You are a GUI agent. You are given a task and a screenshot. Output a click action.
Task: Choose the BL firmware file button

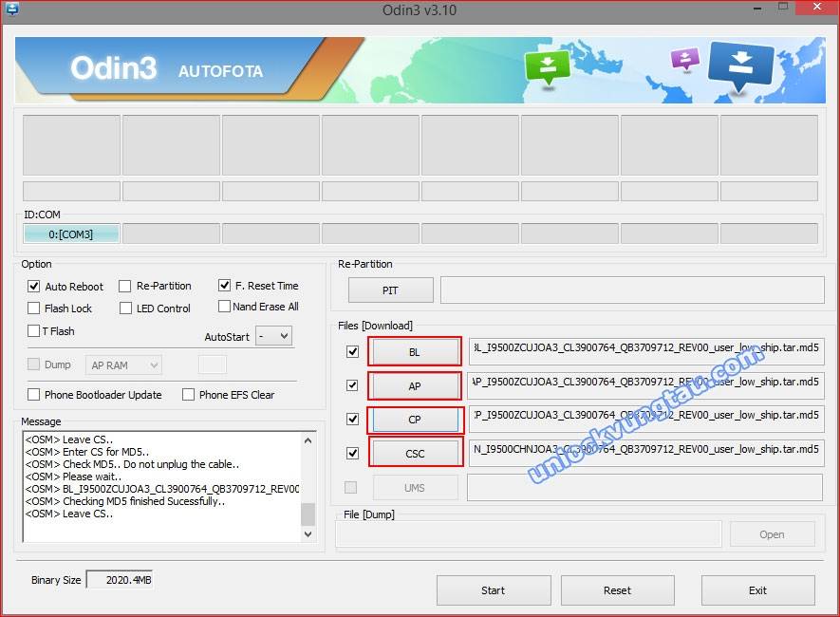415,352
